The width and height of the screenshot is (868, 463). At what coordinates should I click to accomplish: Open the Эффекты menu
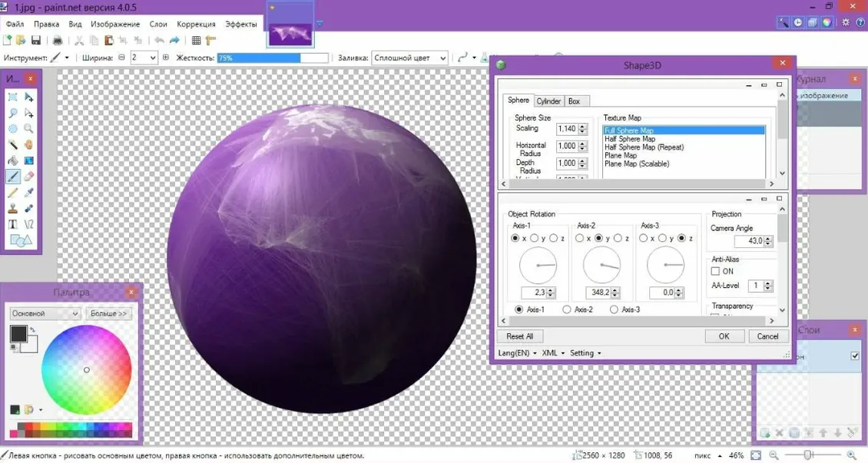tap(241, 24)
